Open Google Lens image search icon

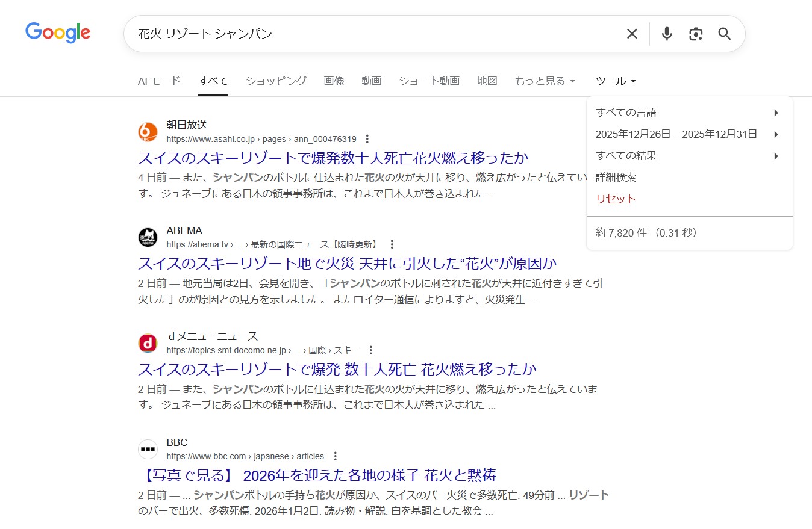click(696, 34)
